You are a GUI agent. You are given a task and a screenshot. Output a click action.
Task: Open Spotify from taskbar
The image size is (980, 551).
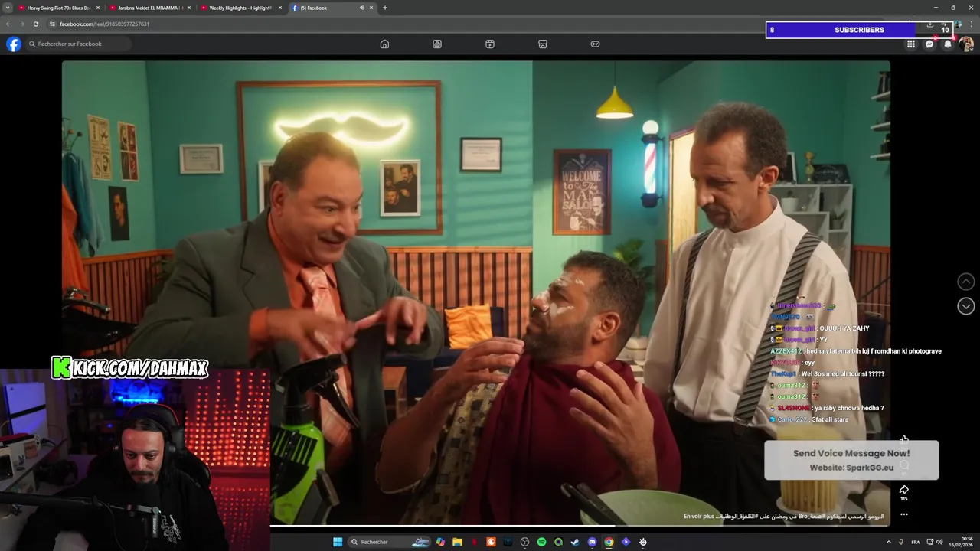pos(541,542)
